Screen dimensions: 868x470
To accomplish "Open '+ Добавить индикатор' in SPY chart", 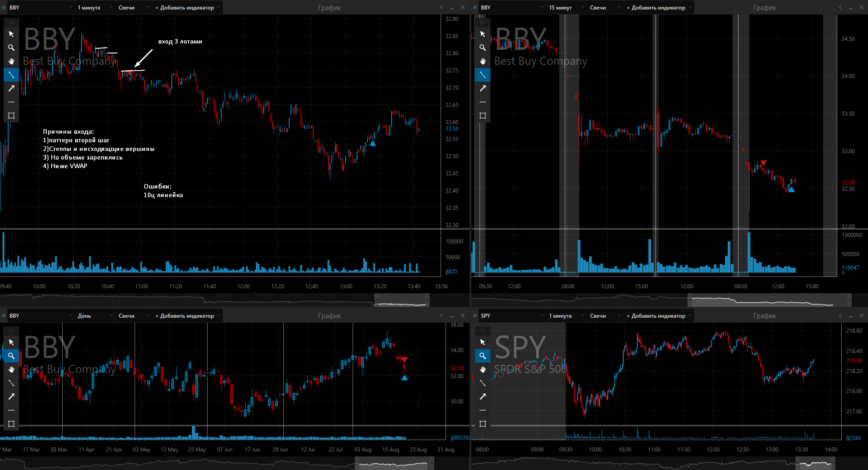I will 659,316.
